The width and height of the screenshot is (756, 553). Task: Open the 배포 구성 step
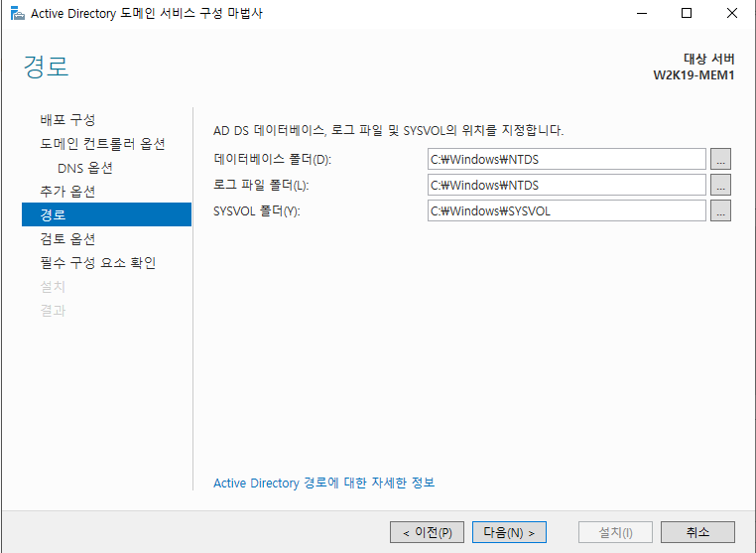point(68,120)
